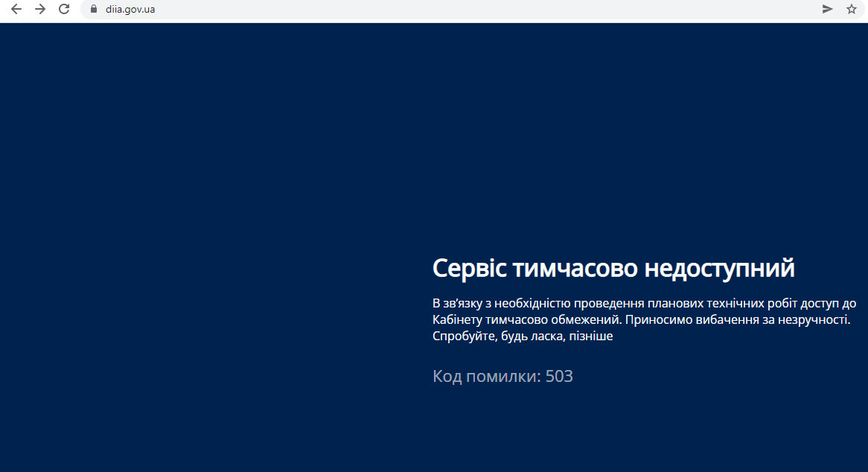Bookmark this page with the star icon
868x472 pixels.
(852, 9)
